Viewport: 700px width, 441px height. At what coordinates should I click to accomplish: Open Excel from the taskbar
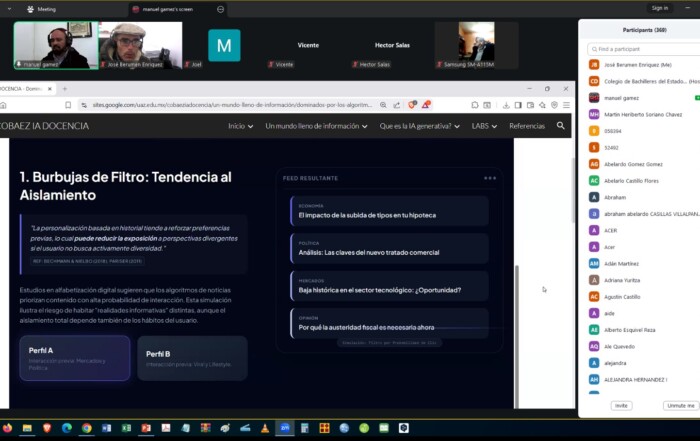tap(126, 428)
